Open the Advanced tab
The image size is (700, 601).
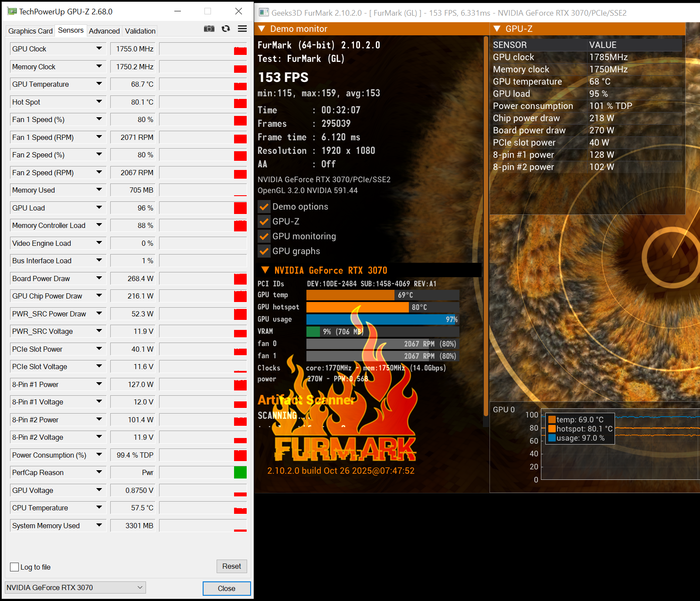click(x=104, y=31)
